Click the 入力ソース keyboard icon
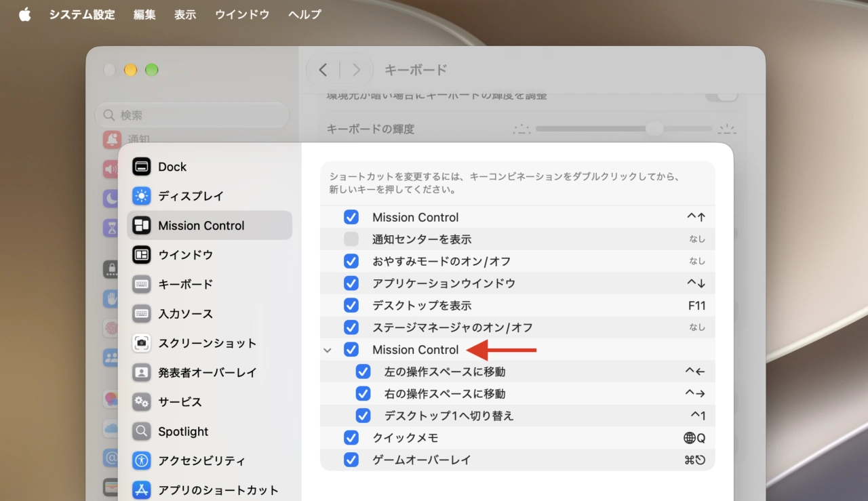 point(141,314)
